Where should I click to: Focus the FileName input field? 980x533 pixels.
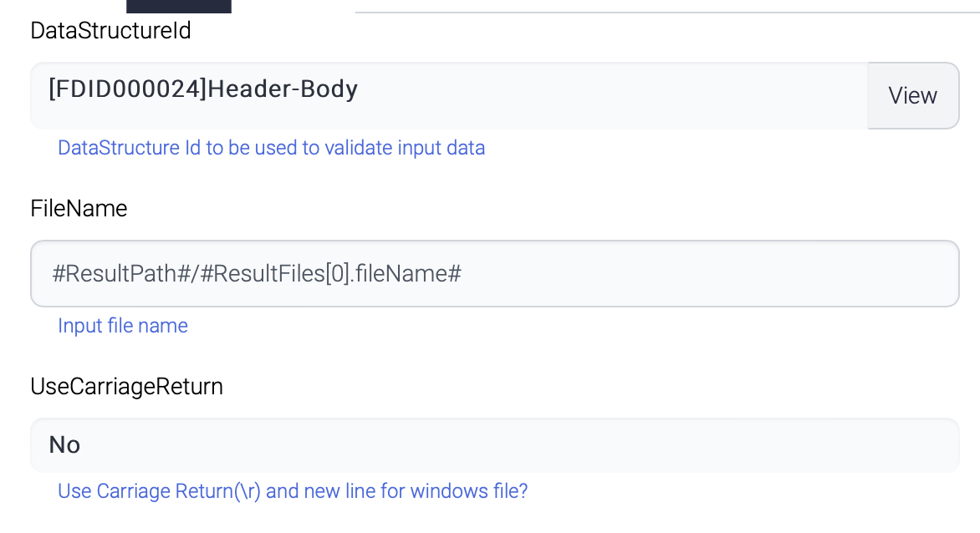point(493,274)
